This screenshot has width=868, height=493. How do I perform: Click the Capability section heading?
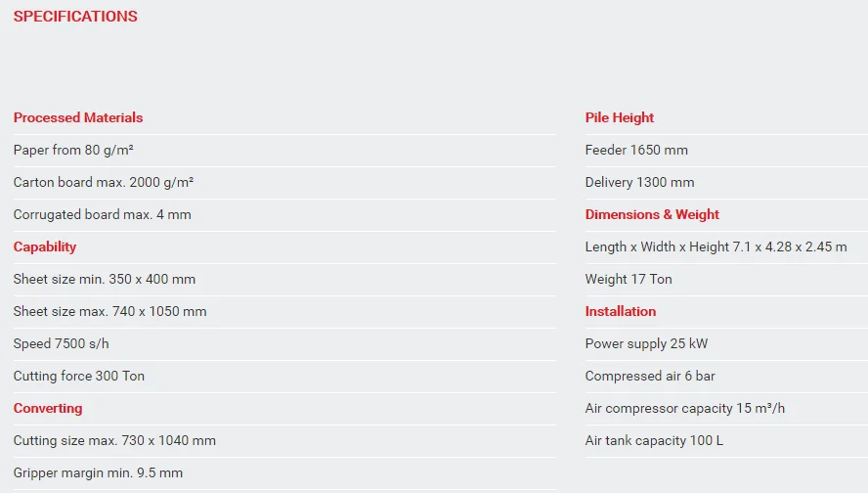[x=45, y=246]
